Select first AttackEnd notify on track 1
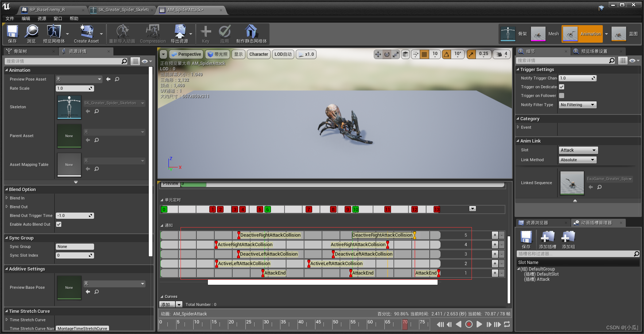This screenshot has height=334, width=644. 273,273
